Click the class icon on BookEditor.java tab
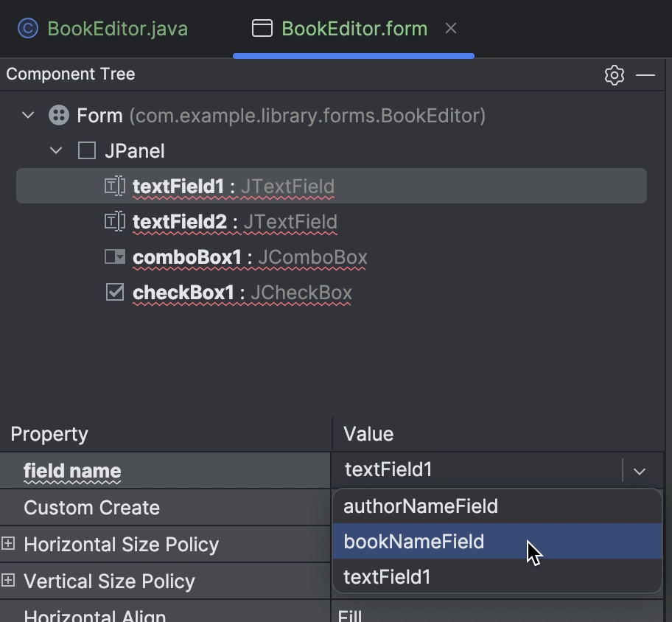 coord(27,28)
